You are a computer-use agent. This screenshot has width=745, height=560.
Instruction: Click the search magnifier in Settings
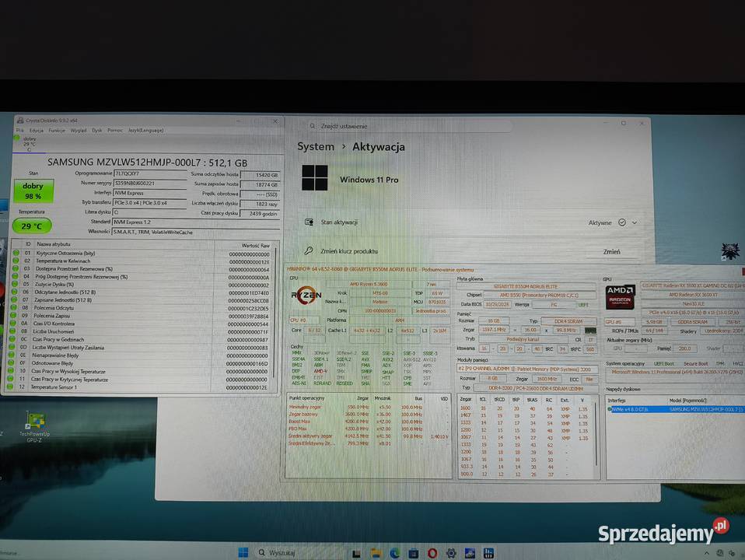[x=313, y=126]
